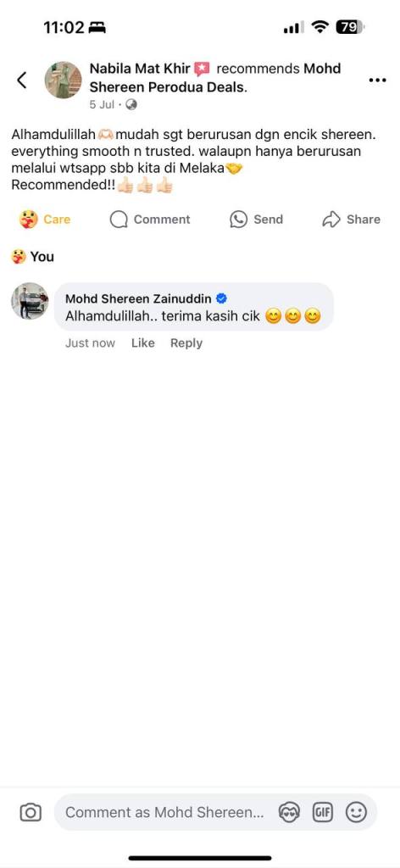Open camera to attach a photo

pos(31,812)
